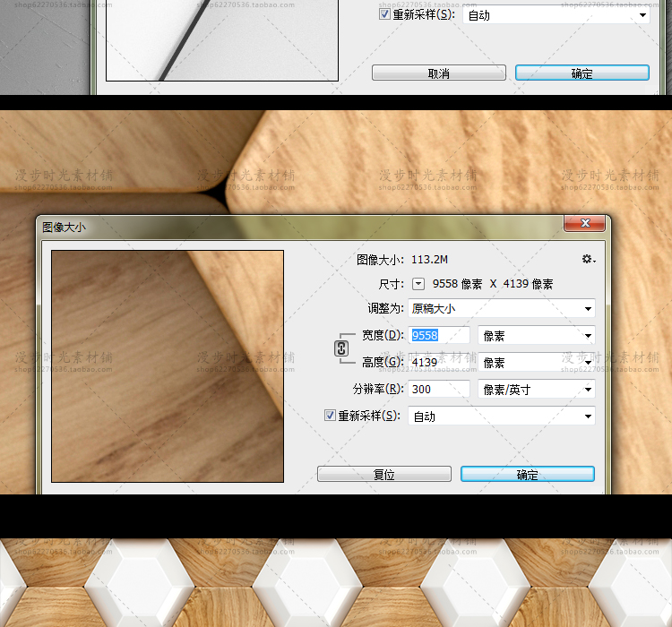Open the 宽度 units dropdown showing 像素
Screen dimensions: 672x627
(x=537, y=336)
